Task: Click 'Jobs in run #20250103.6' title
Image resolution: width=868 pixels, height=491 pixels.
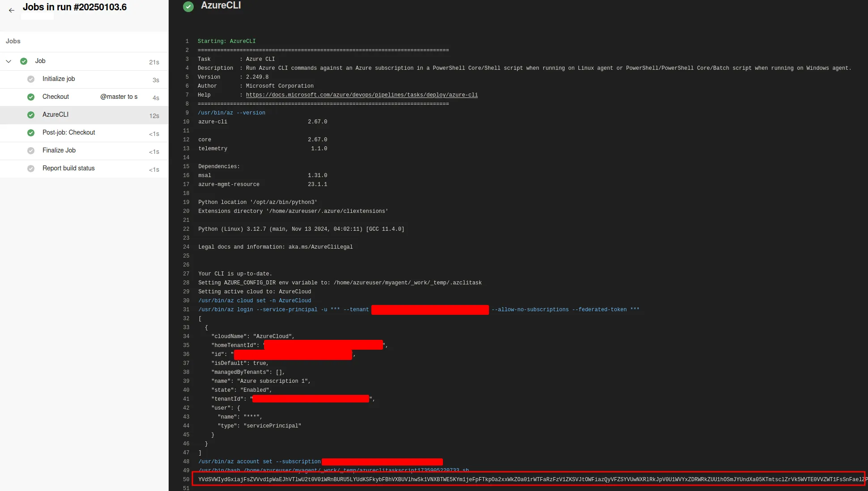Action: [75, 7]
